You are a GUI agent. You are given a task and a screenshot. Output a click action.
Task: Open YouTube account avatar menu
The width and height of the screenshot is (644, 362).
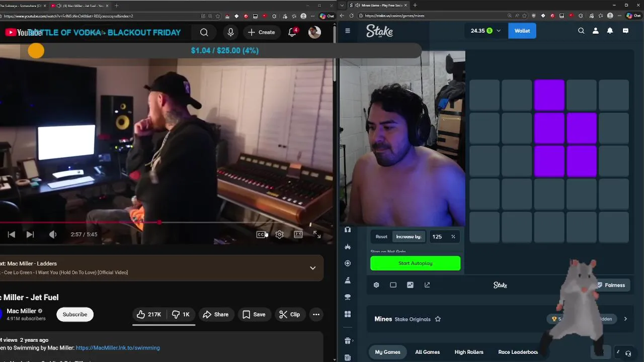pyautogui.click(x=314, y=32)
